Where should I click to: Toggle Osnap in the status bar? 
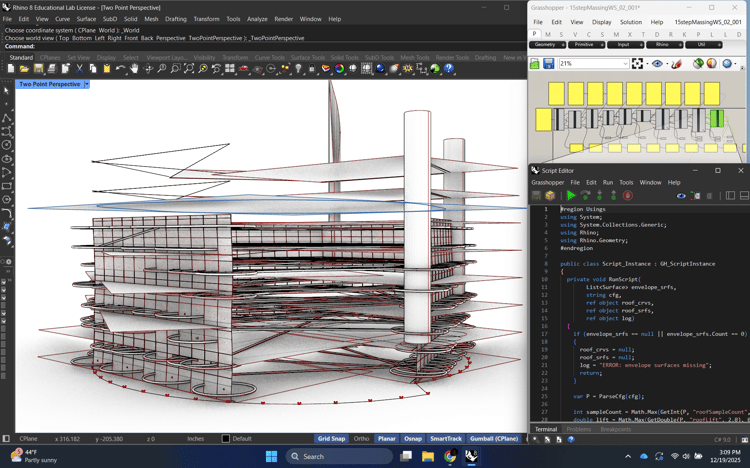tap(412, 439)
